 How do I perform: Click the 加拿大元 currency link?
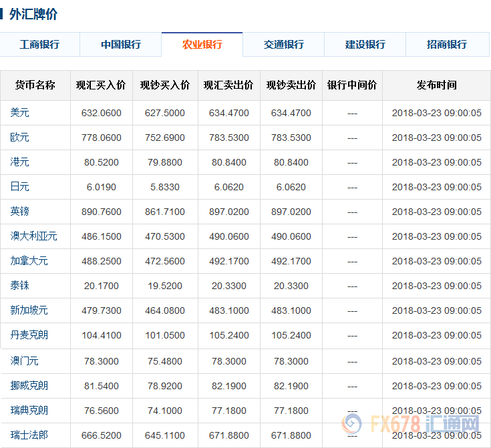click(29, 261)
